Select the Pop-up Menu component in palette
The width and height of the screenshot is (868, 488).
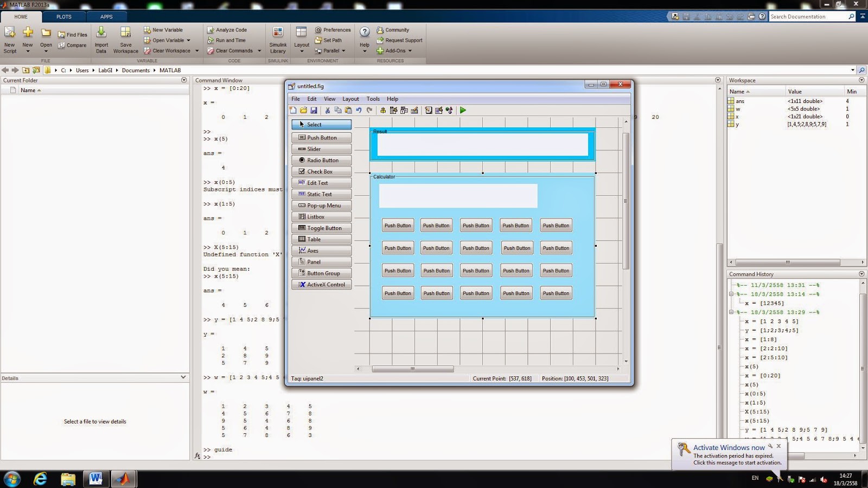[x=322, y=206]
